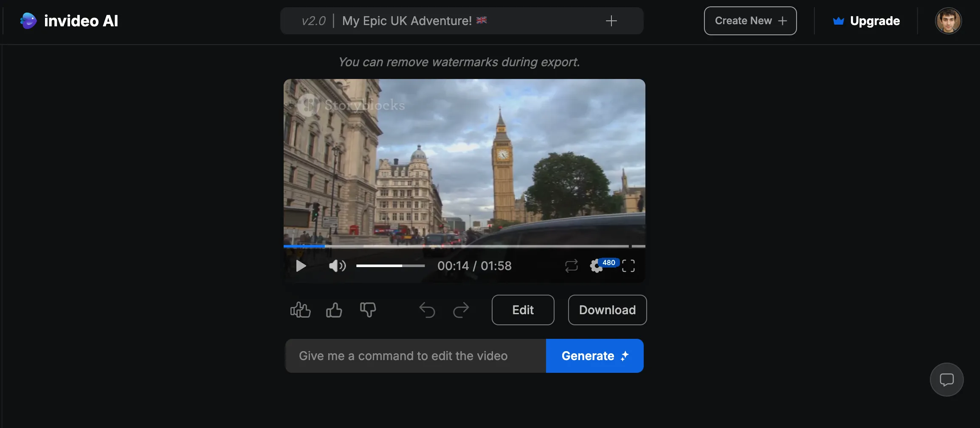
Task: Focus the video edit command field
Action: [x=415, y=356]
